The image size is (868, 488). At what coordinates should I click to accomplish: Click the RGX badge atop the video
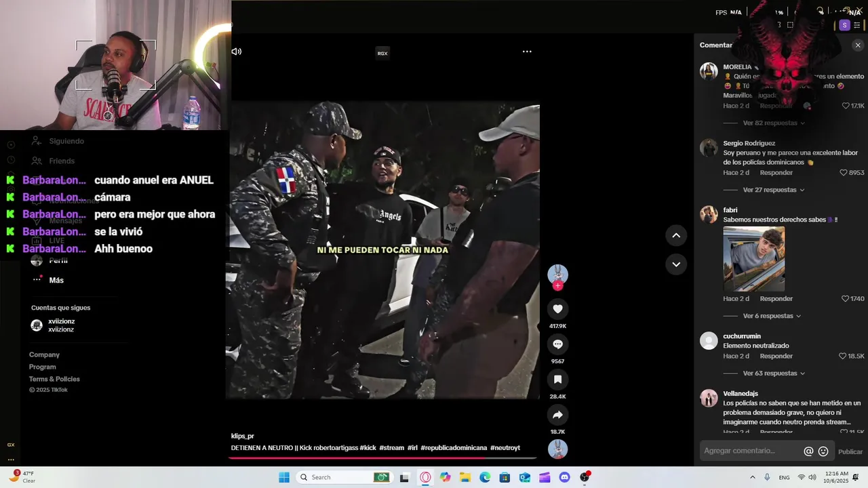point(382,54)
